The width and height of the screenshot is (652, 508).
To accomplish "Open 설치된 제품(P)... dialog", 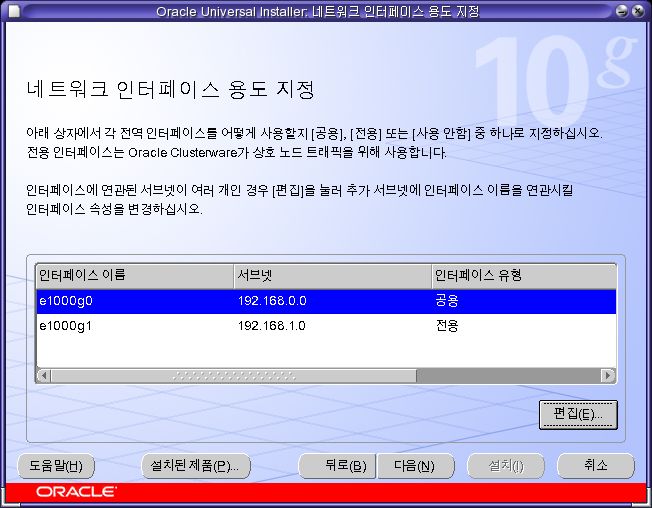I will [196, 466].
